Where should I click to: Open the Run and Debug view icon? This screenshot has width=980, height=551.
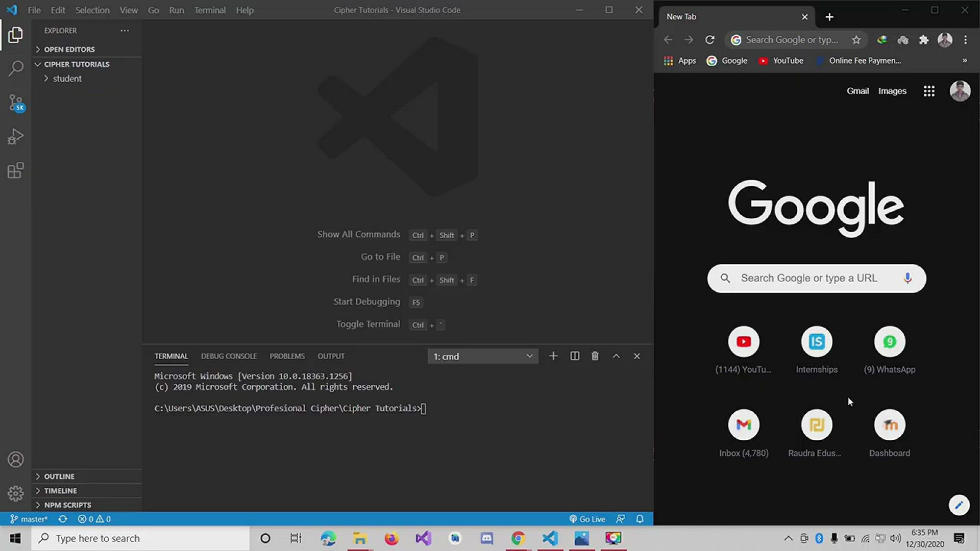pos(15,137)
